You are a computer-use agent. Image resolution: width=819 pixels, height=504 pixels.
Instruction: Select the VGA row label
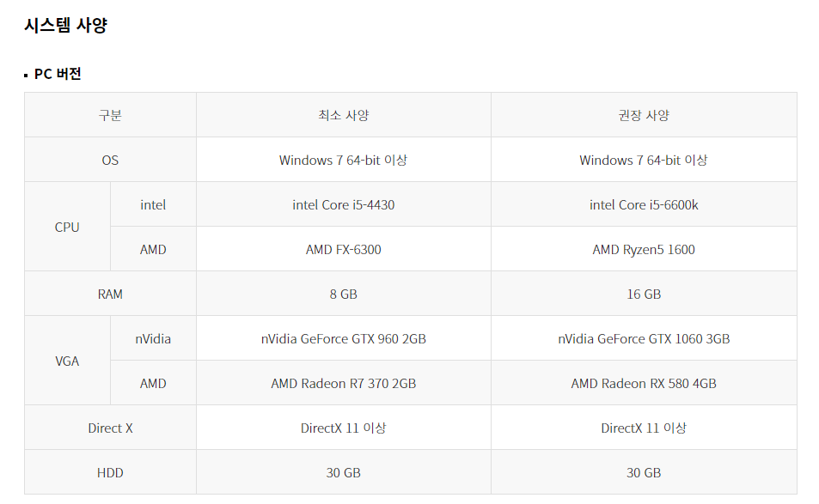pyautogui.click(x=67, y=361)
